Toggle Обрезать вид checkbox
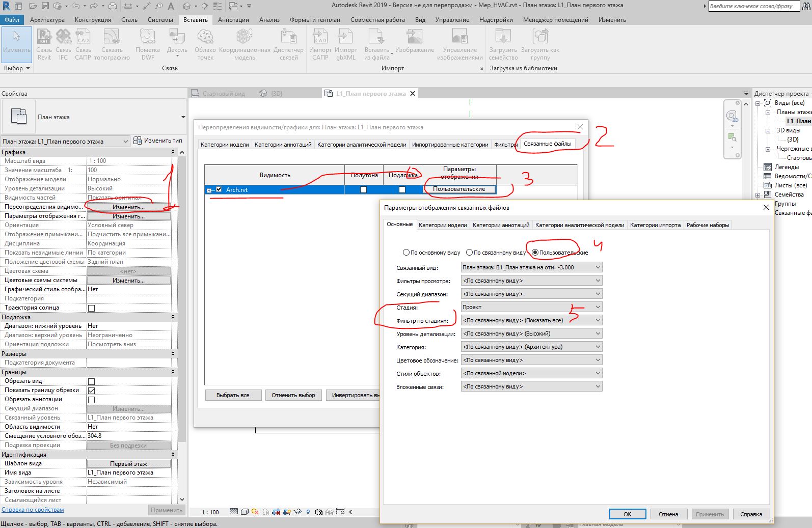This screenshot has height=528, width=812. [x=92, y=381]
